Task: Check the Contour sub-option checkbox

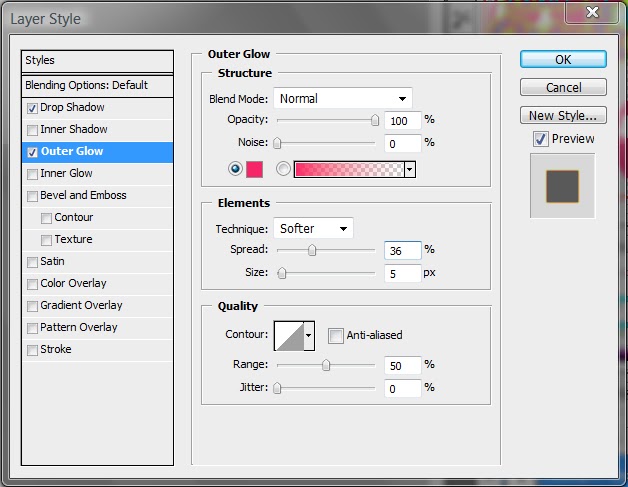Action: pos(46,218)
